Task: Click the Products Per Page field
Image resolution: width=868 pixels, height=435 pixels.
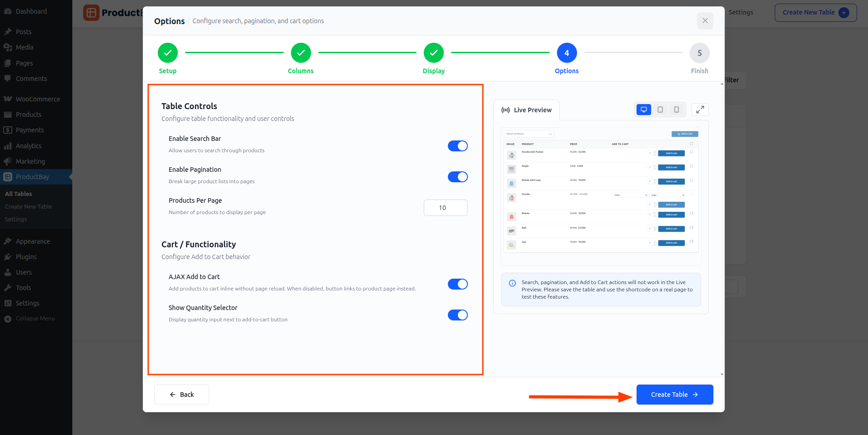Action: pyautogui.click(x=445, y=208)
